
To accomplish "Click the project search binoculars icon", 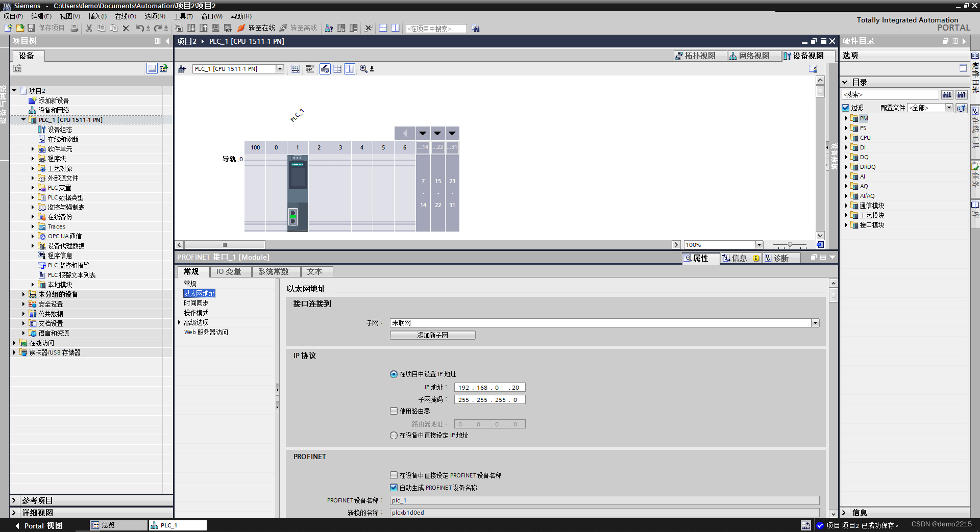I will pos(476,29).
